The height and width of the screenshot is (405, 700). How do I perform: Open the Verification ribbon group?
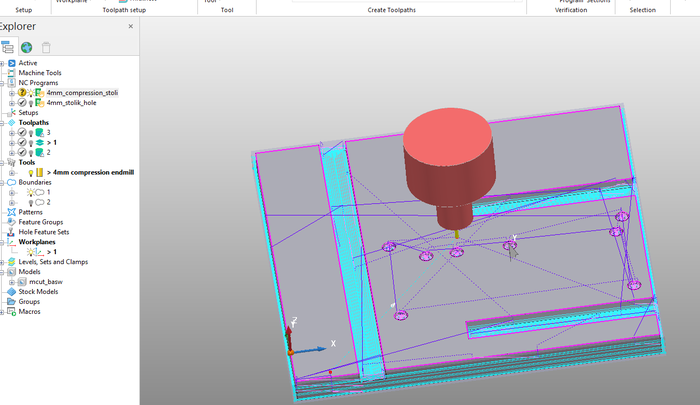(x=571, y=9)
